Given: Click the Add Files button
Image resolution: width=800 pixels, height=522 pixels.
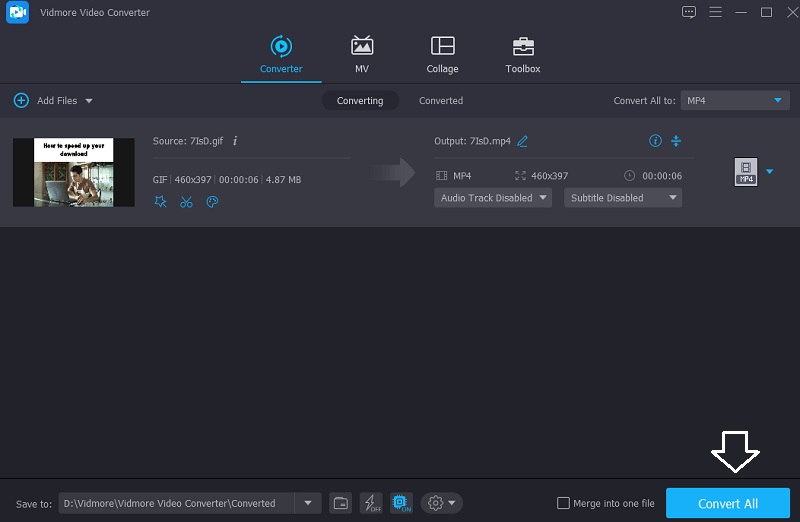Looking at the screenshot, I should (52, 101).
